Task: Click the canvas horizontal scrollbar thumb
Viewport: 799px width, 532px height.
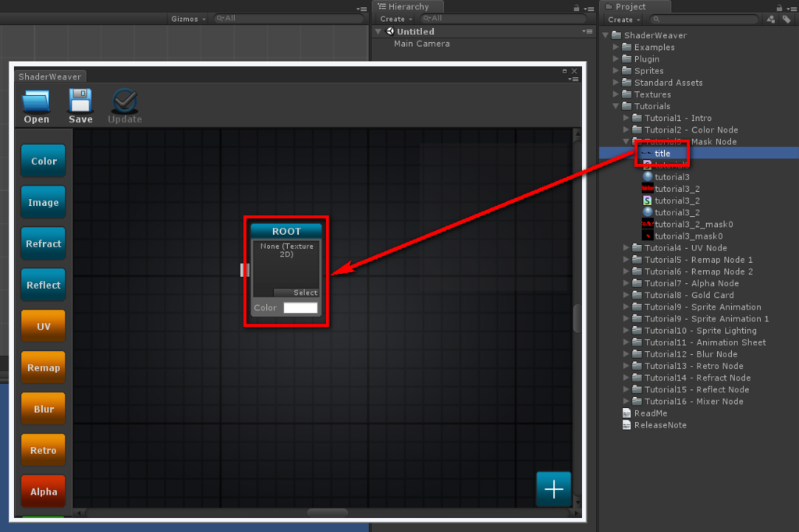Action: click(x=328, y=512)
